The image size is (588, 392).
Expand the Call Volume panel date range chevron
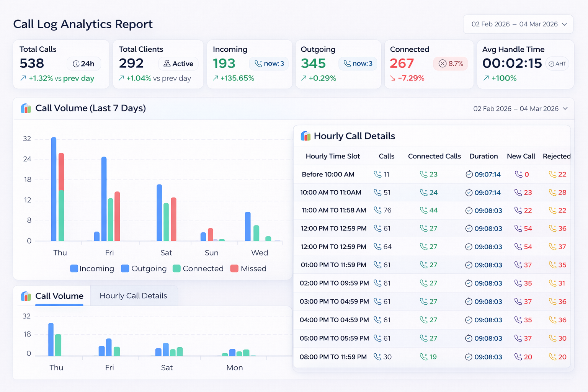[565, 109]
